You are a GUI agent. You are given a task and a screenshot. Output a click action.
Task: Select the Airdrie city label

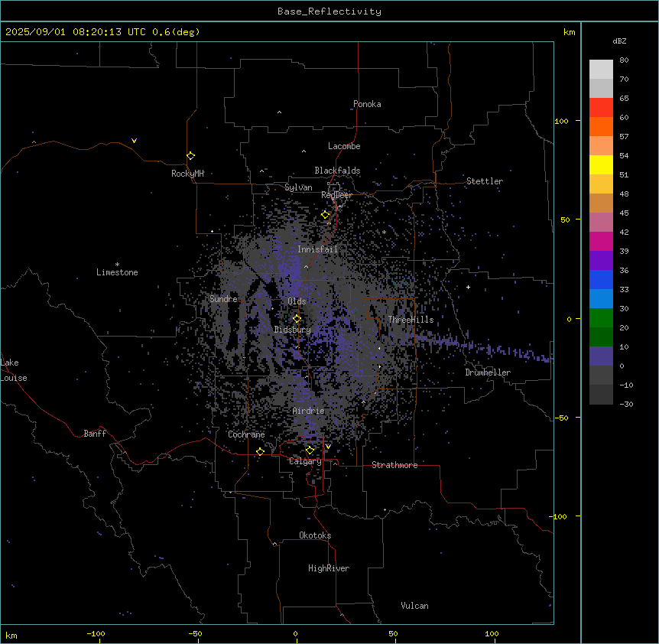click(309, 411)
